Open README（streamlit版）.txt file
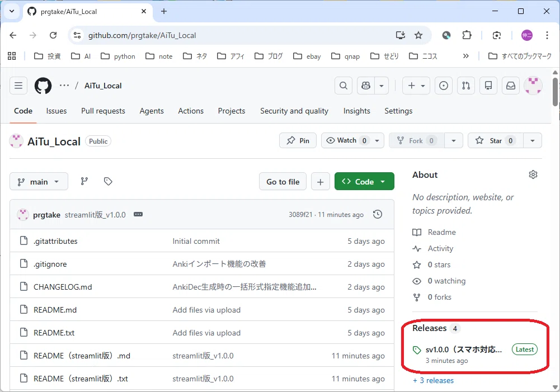 pyautogui.click(x=81, y=379)
